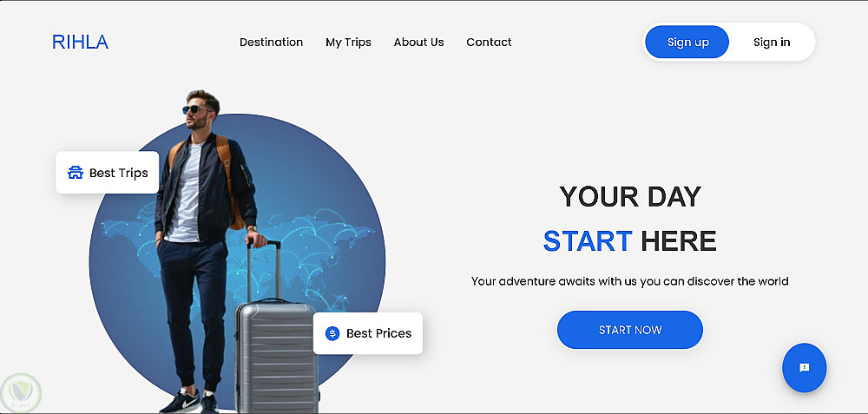Click the Best Trips label text
Viewport: 868px width, 414px height.
118,173
